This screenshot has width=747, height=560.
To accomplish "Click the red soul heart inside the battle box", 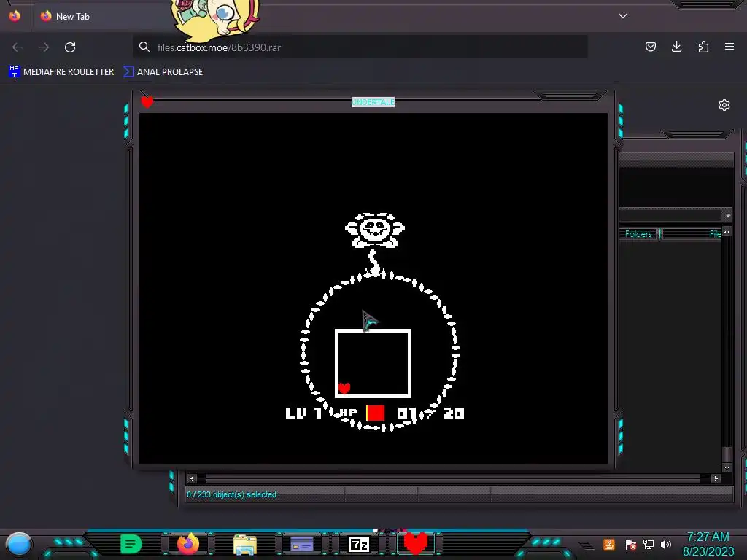I will click(344, 388).
